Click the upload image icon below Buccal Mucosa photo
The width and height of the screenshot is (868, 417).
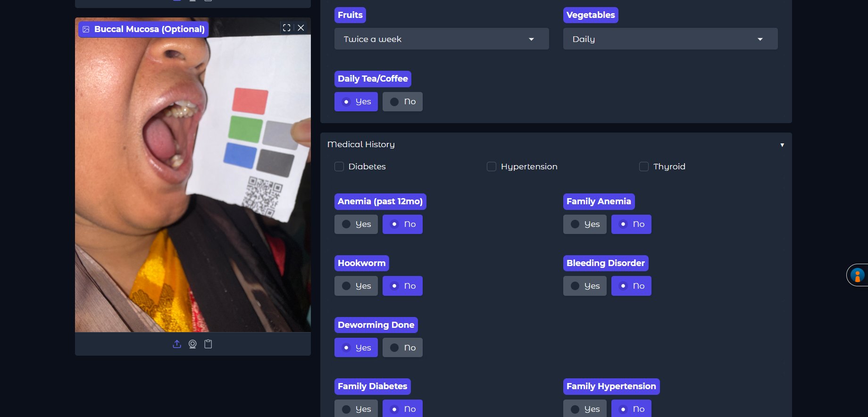coord(177,344)
